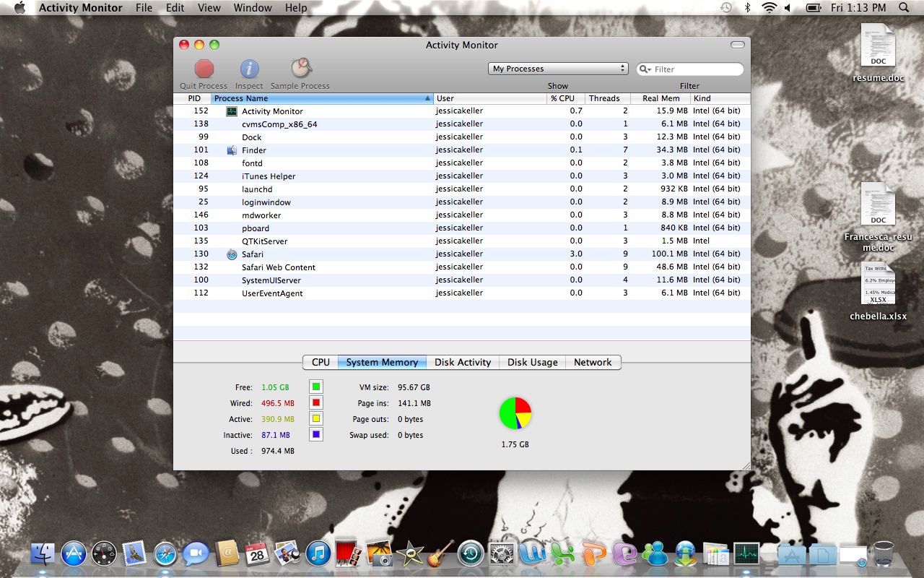Select the System Memory tab
The height and width of the screenshot is (578, 924).
click(x=382, y=363)
